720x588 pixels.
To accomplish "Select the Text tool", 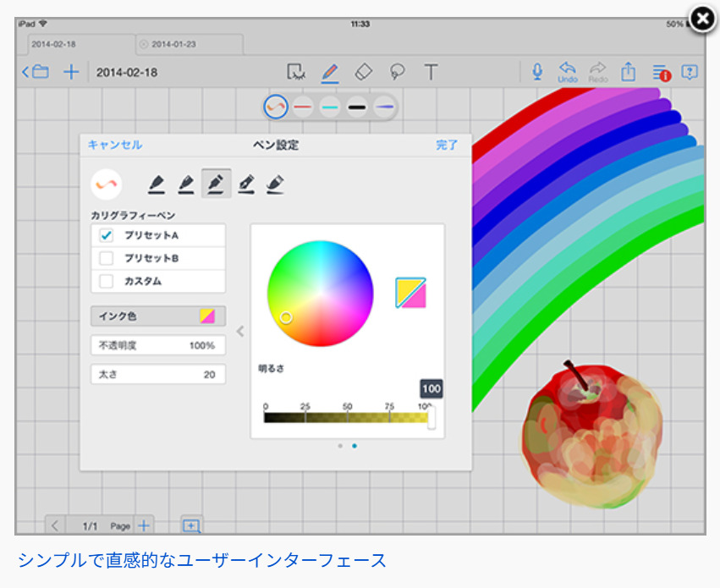I will pyautogui.click(x=431, y=72).
